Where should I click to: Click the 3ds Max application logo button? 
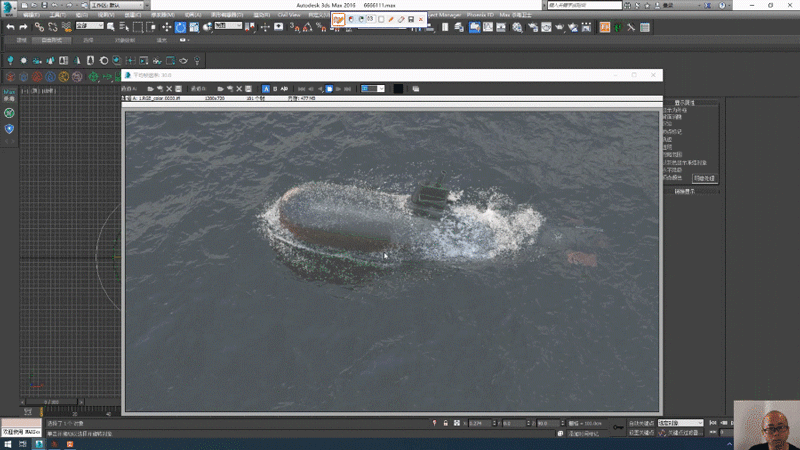[x=8, y=7]
